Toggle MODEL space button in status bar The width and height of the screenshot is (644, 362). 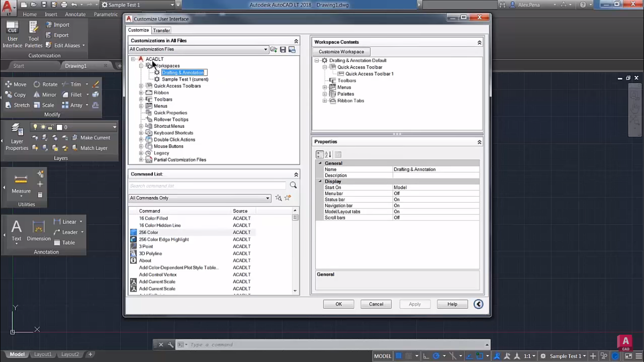point(382,356)
